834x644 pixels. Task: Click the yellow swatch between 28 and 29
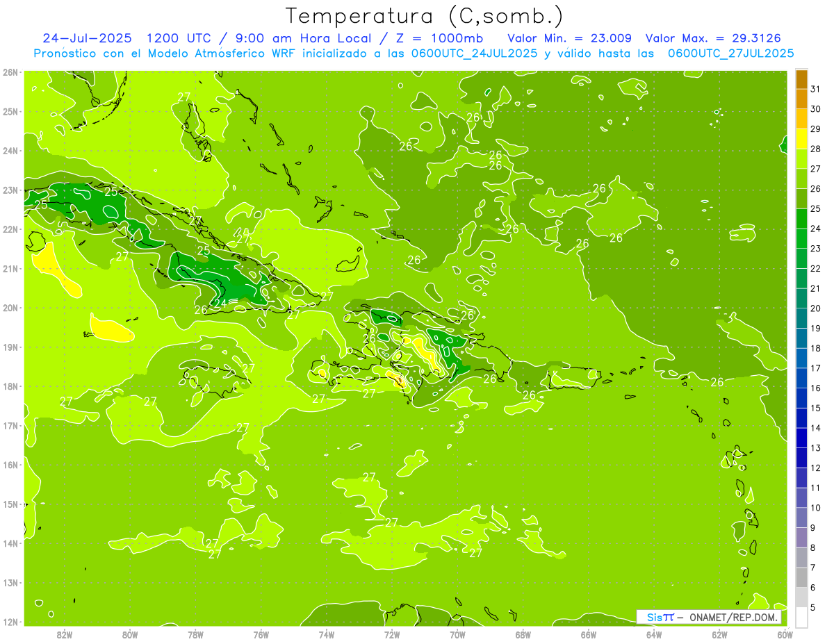point(801,139)
